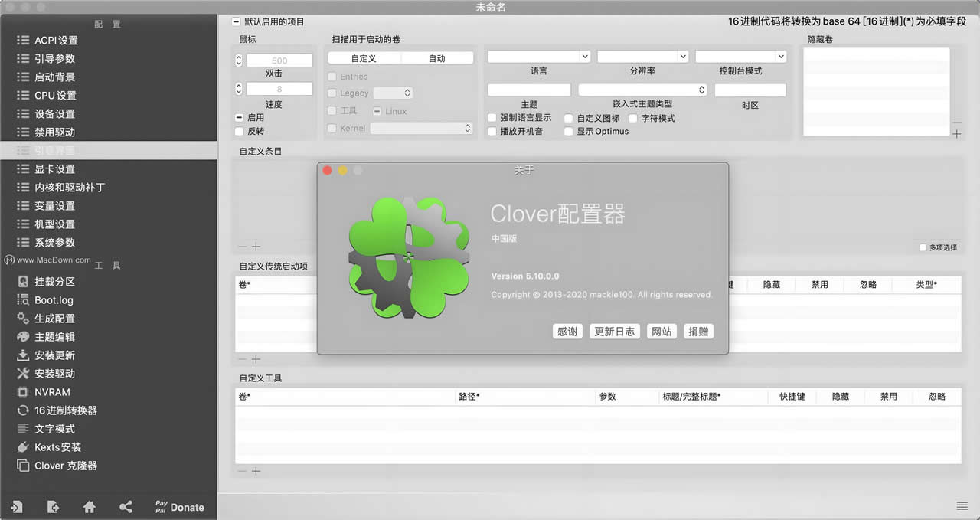Viewport: 980px width, 520px height.
Task: Open the 主题编辑 palette icon
Action: click(23, 337)
